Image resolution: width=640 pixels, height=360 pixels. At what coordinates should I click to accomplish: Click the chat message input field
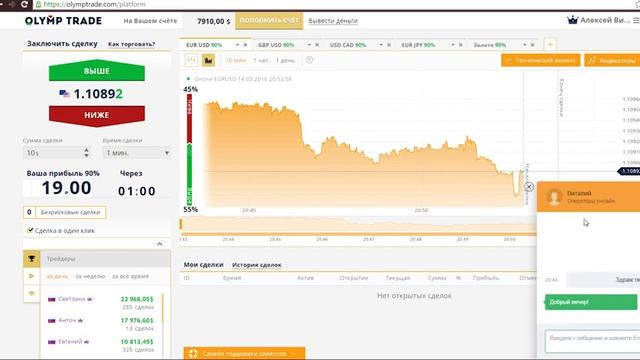(593, 341)
